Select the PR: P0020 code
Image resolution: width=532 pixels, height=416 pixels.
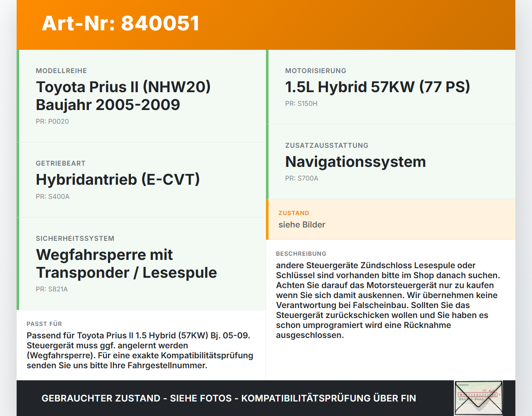(52, 122)
